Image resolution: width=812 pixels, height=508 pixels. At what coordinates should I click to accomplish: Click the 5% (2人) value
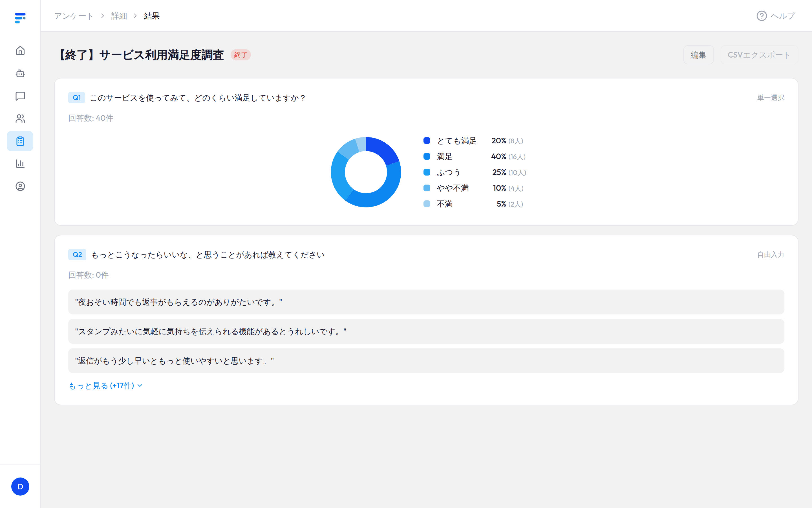510,204
